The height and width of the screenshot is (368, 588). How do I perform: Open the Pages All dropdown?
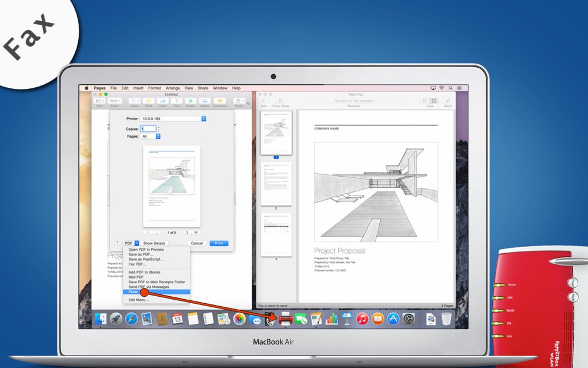[151, 137]
